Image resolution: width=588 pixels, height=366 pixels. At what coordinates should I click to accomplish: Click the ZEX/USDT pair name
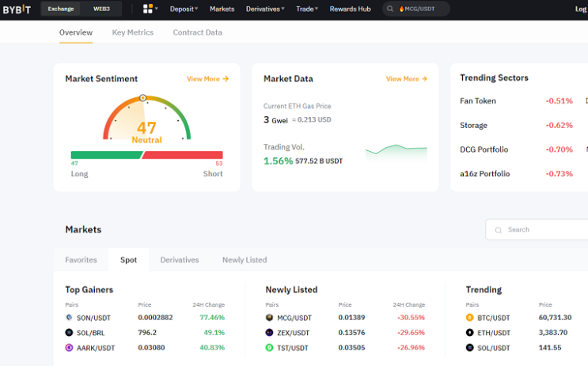(293, 333)
